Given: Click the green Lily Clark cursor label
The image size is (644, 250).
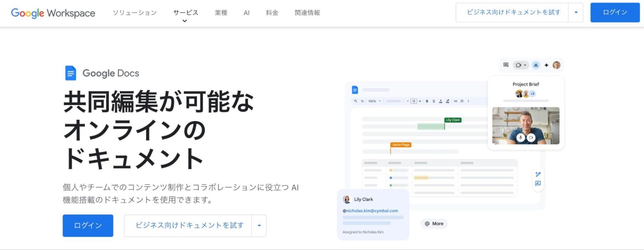Looking at the screenshot, I should tap(453, 120).
